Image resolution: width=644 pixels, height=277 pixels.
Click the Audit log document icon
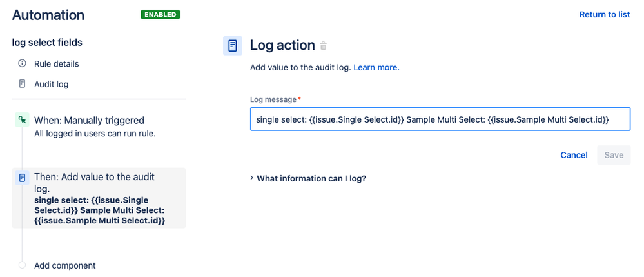22,84
